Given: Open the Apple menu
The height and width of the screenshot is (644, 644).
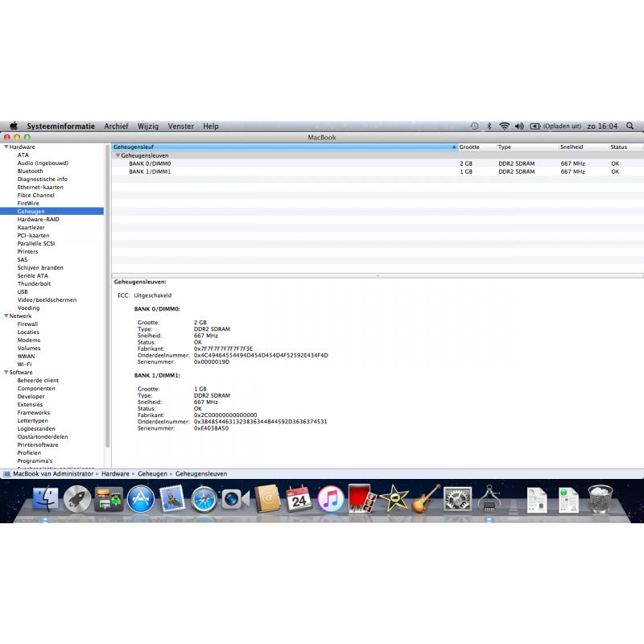Looking at the screenshot, I should (x=14, y=126).
